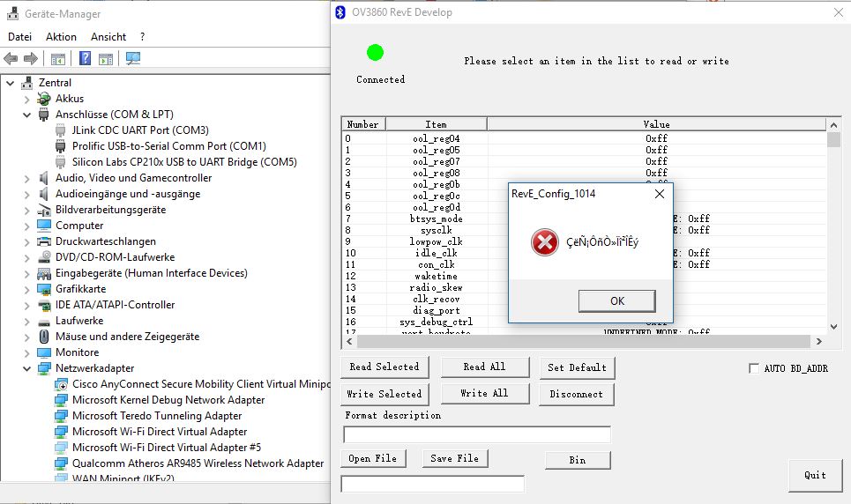Open the ? help menu
This screenshot has width=851, height=504.
coord(142,37)
